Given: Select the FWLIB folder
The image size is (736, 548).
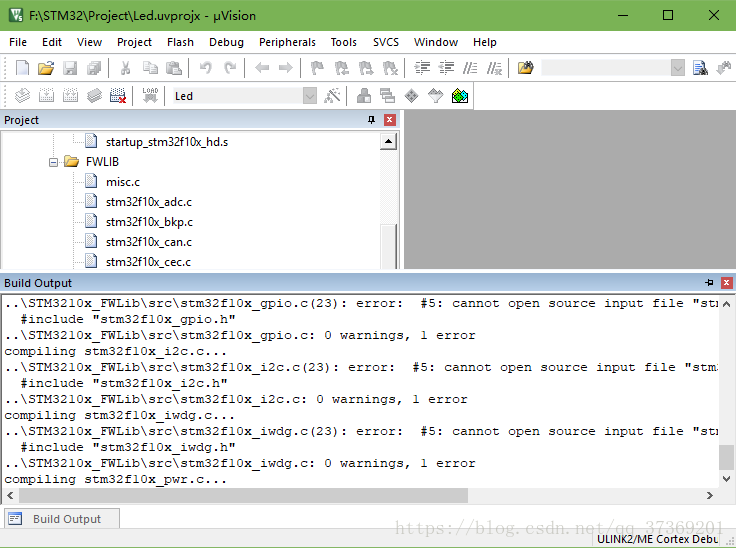Looking at the screenshot, I should pyautogui.click(x=102, y=162).
